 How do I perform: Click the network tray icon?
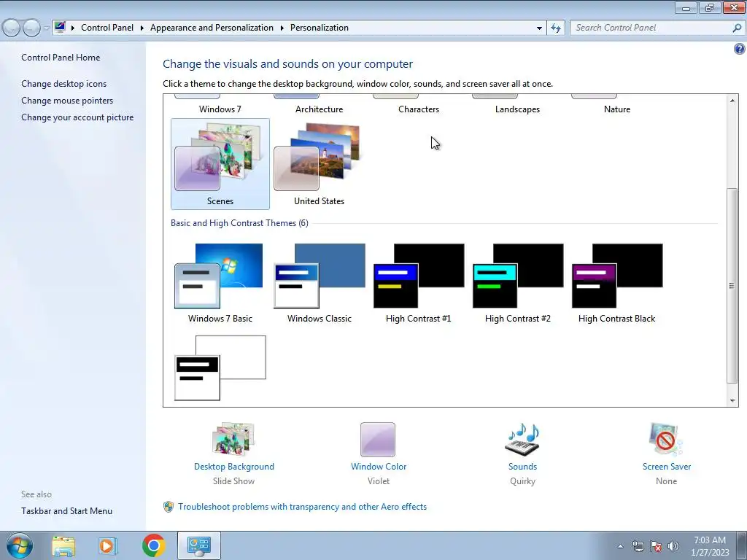point(638,546)
